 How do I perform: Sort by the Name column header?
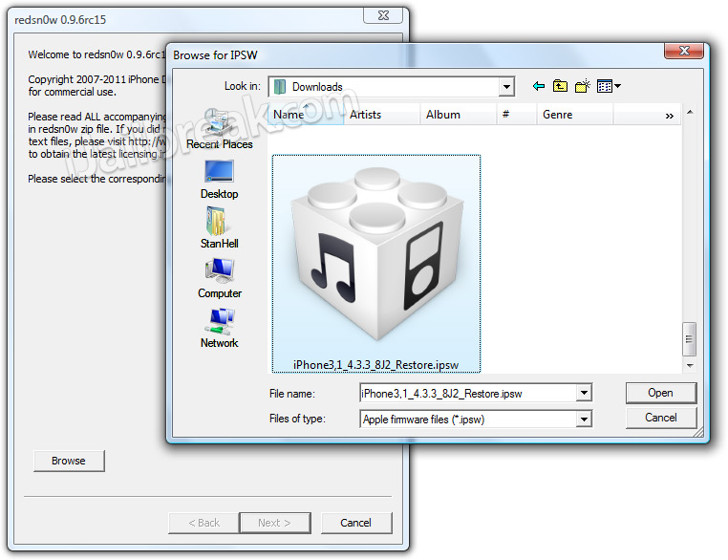click(306, 115)
